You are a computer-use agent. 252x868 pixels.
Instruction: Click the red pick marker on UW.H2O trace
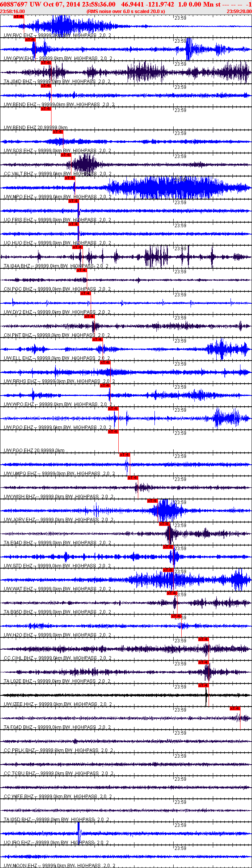tap(176, 616)
